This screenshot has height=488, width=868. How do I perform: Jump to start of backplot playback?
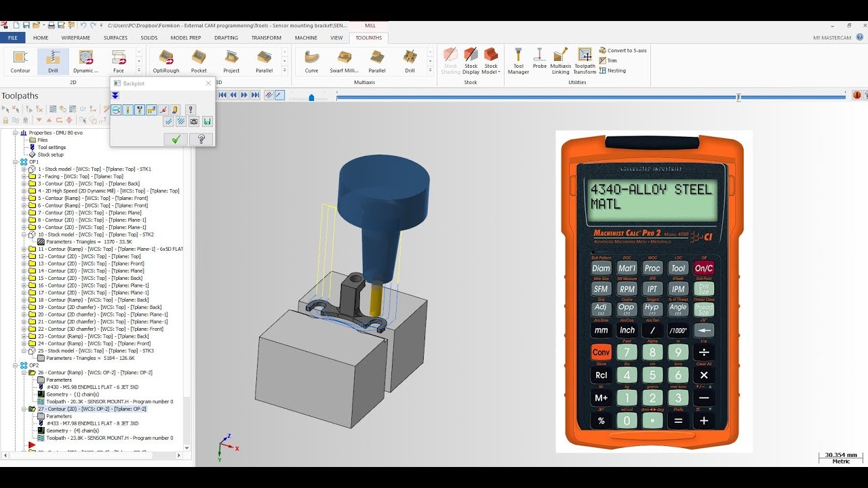(x=222, y=96)
